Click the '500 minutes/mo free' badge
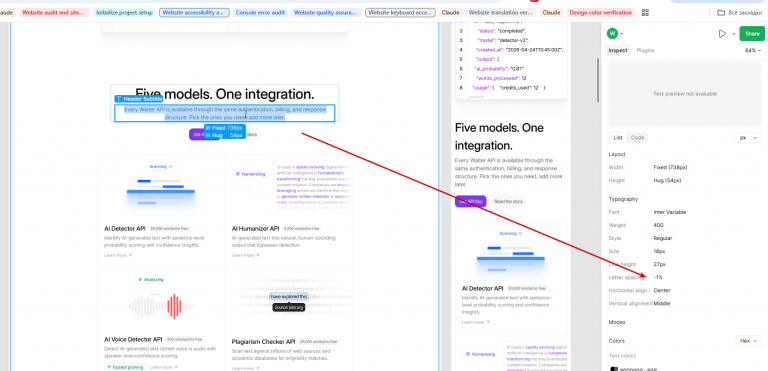Viewport: 768px width, 371px height. point(185,339)
